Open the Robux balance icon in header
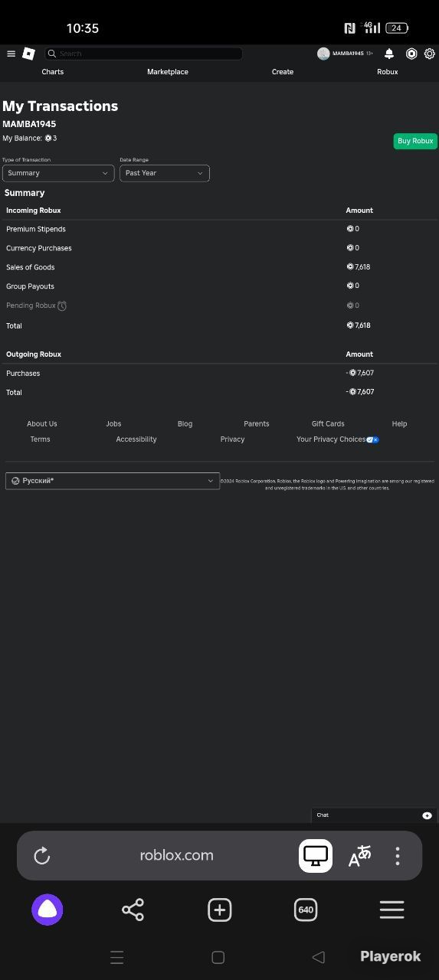Viewport: 439px width, 980px height. (x=411, y=54)
